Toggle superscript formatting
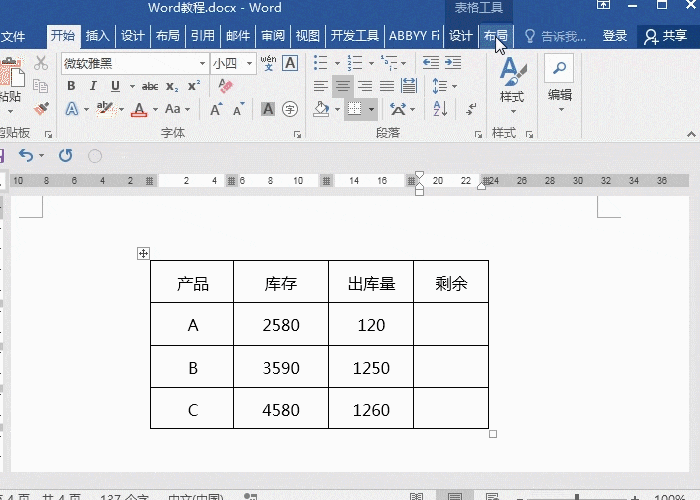The width and height of the screenshot is (700, 500). (194, 86)
